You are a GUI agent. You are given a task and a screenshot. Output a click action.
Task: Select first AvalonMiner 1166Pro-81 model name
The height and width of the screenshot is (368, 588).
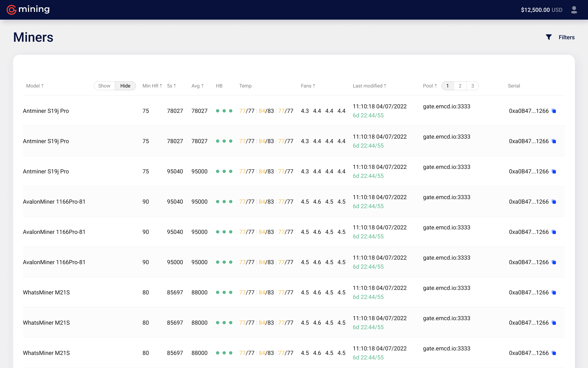tap(54, 202)
